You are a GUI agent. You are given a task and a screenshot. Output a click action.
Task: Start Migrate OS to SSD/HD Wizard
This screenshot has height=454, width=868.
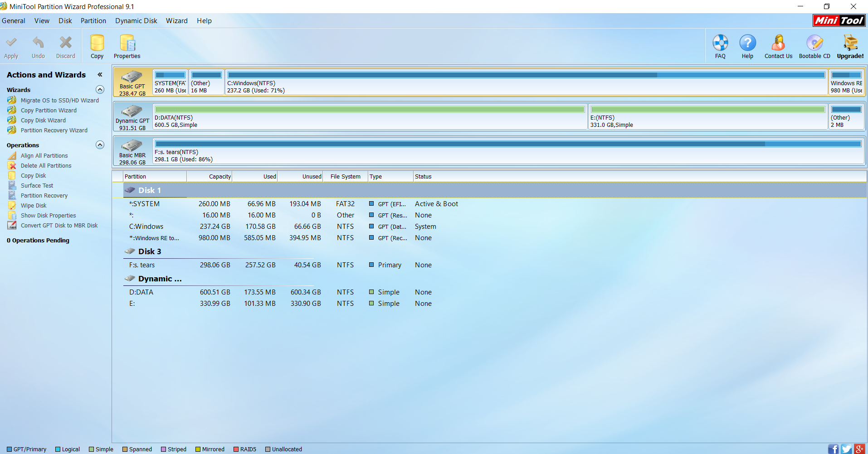pos(59,101)
